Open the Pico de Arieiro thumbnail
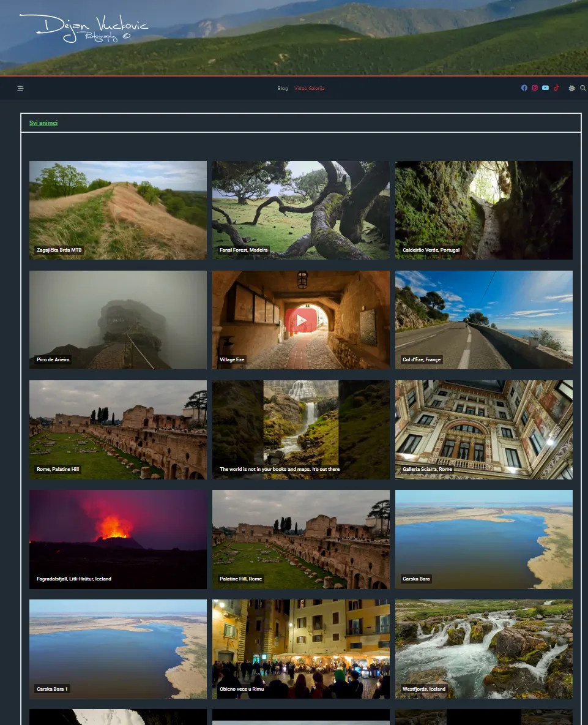This screenshot has width=588, height=725. click(118, 320)
